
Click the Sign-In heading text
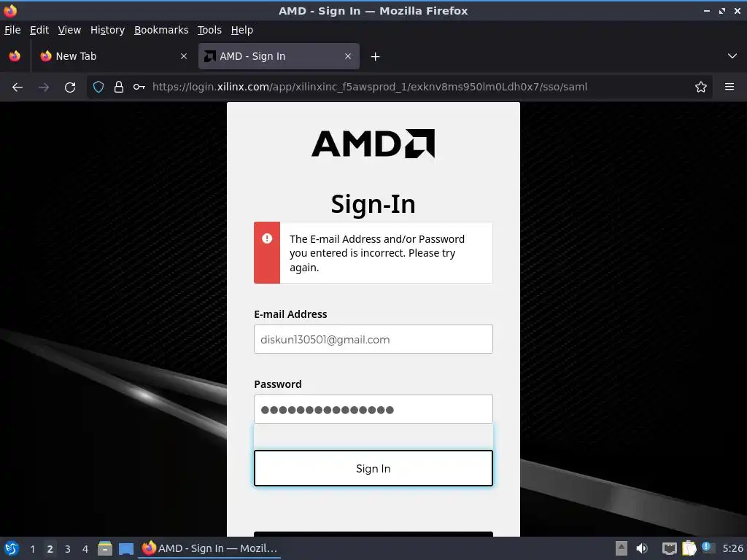click(373, 204)
